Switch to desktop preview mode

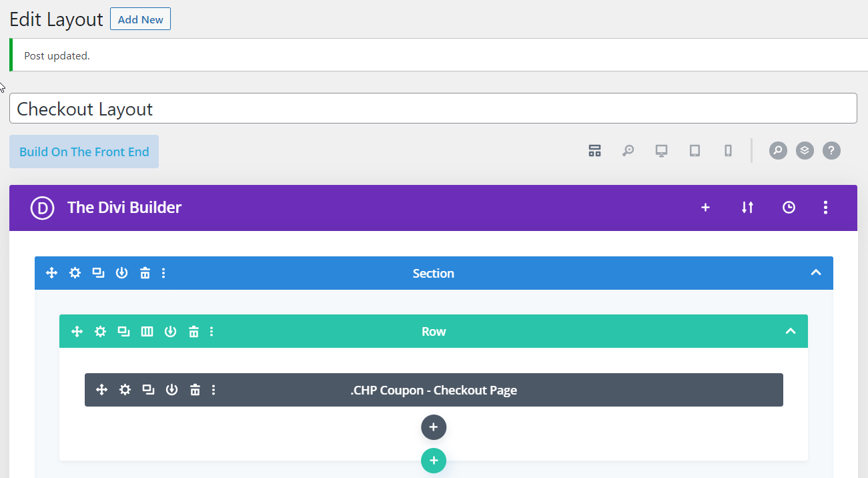click(x=661, y=151)
